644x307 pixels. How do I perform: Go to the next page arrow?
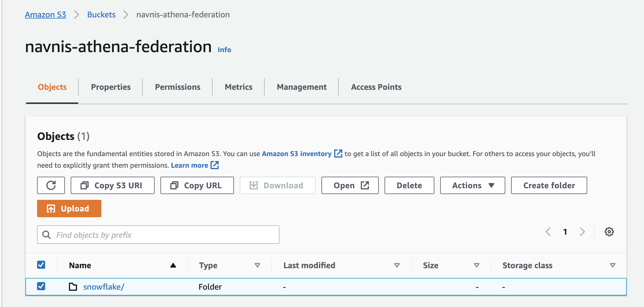point(582,232)
